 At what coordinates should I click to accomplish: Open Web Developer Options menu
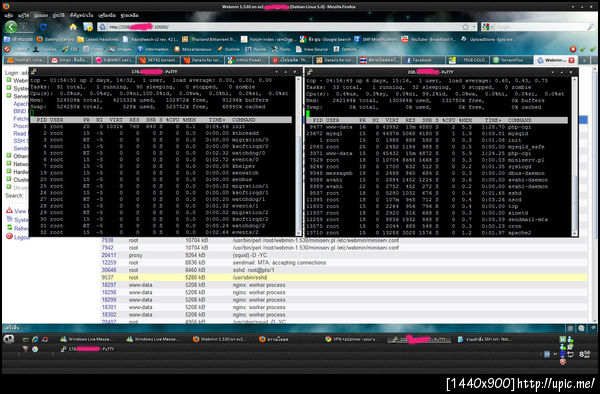point(345,49)
